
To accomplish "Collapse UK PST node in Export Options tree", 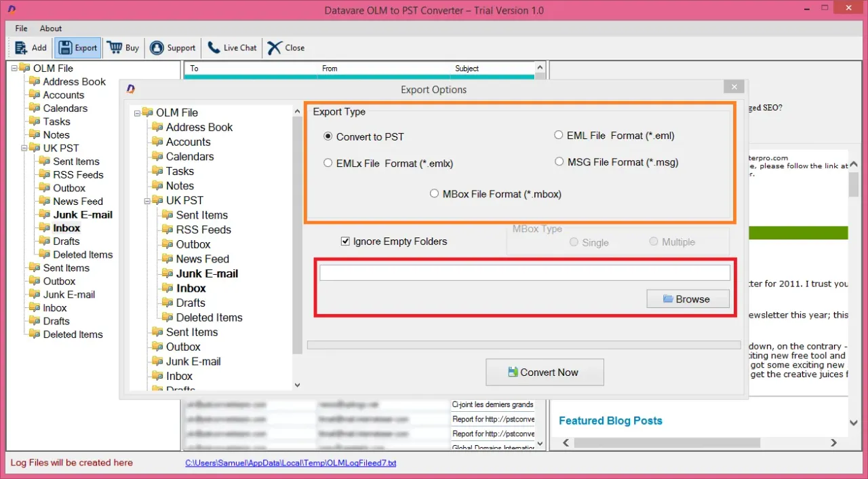I will (x=148, y=200).
